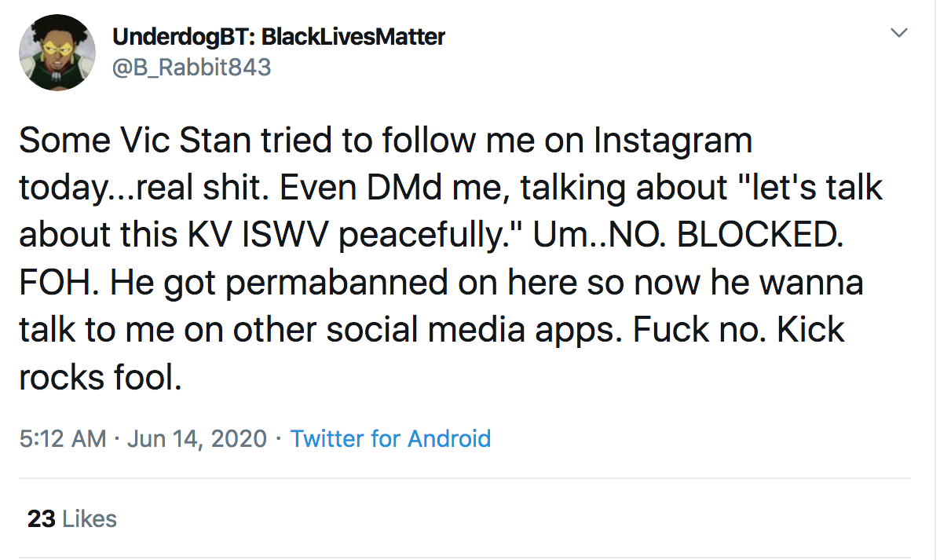View the 23 Likes list
The width and height of the screenshot is (940, 560).
[72, 519]
